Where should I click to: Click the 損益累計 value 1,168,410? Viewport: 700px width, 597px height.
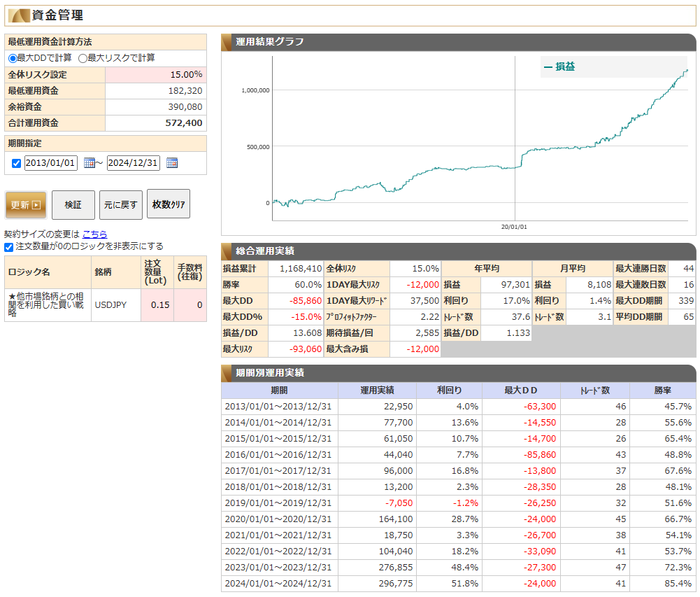(301, 269)
